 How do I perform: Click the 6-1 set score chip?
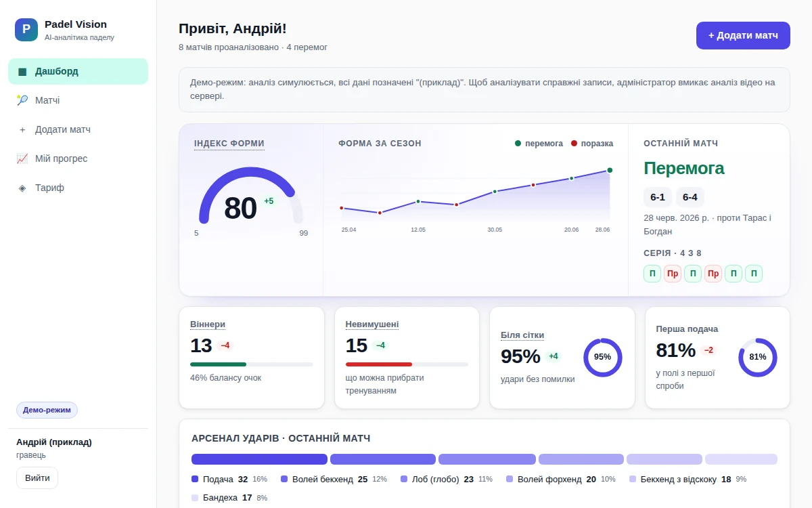(658, 197)
